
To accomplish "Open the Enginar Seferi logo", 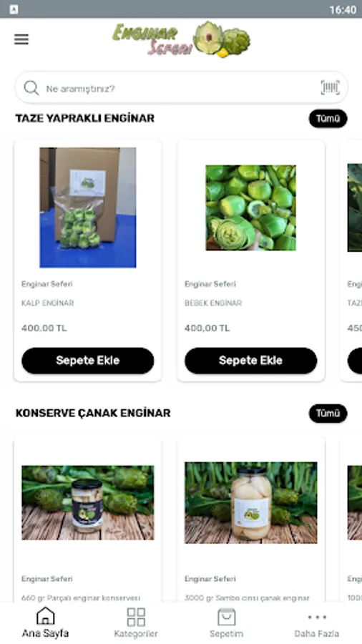I will 181,40.
